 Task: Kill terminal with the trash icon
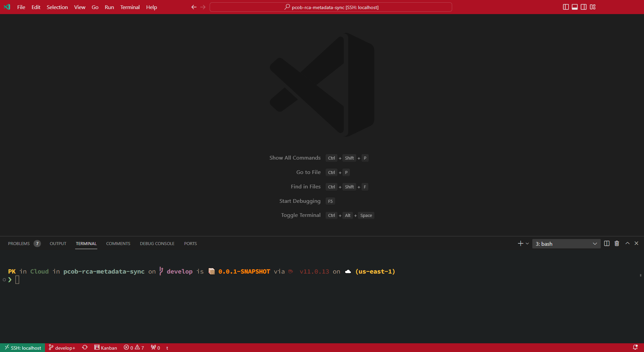point(617,243)
